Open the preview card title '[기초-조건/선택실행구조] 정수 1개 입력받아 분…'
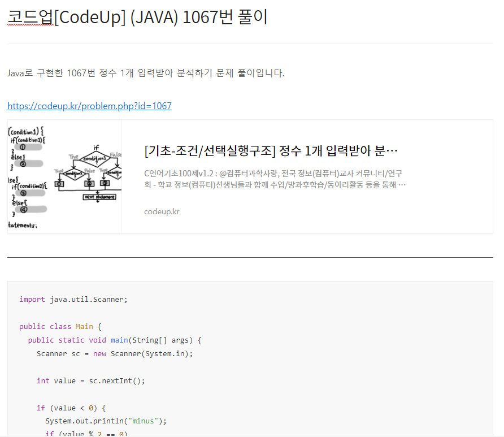Screen dimensions: 504x437 [271, 150]
